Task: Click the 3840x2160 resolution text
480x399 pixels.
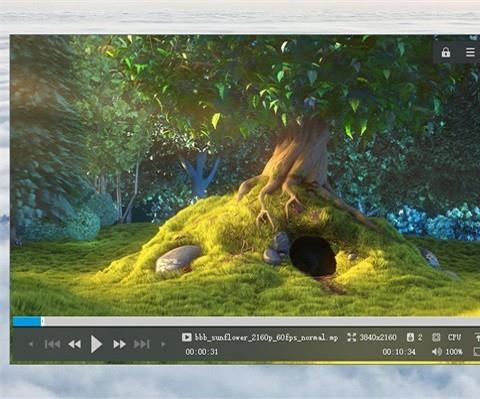Action: pos(378,337)
